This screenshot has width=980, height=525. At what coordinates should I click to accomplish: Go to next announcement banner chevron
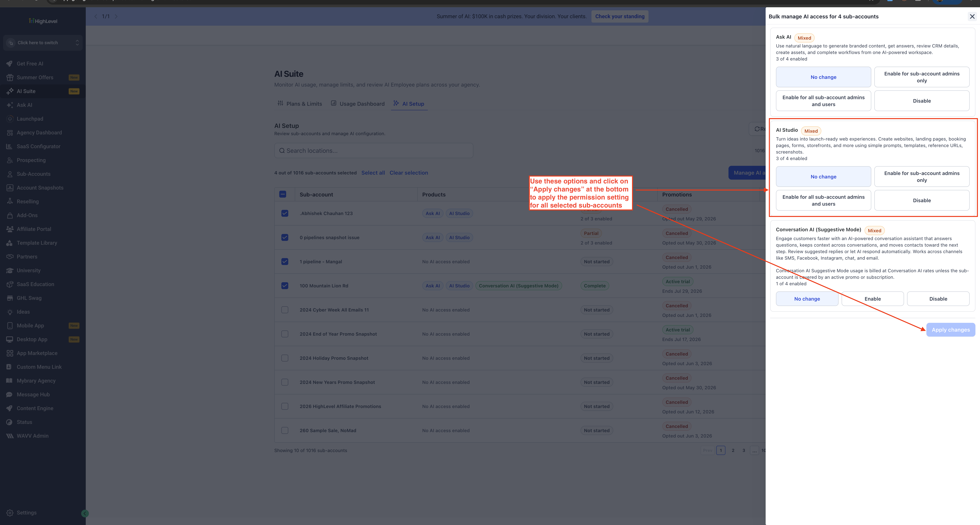tap(116, 16)
